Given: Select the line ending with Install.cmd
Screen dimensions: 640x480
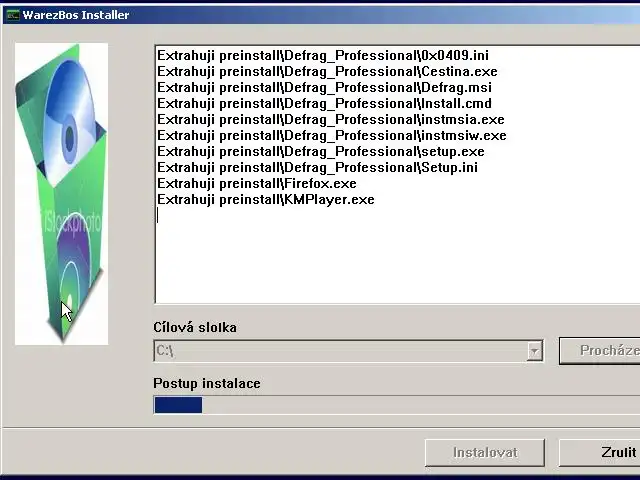Looking at the screenshot, I should [x=324, y=103].
